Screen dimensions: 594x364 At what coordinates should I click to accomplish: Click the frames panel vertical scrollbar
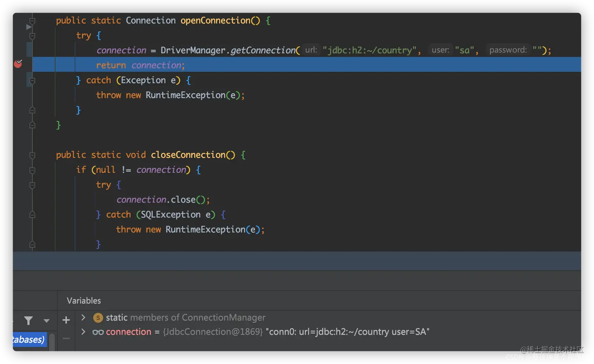[x=52, y=342]
